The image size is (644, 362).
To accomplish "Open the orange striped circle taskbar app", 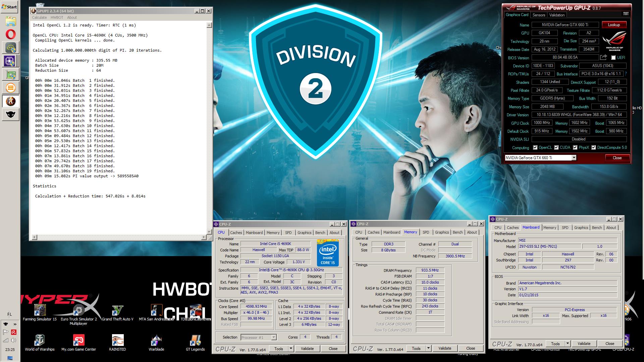I will 10,88.
